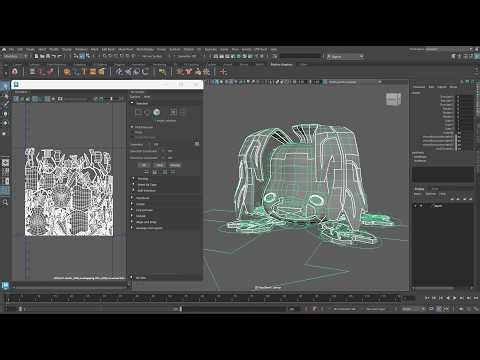480x360 pixels.
Task: Click the green checker shelf icon
Action: click(x=162, y=71)
